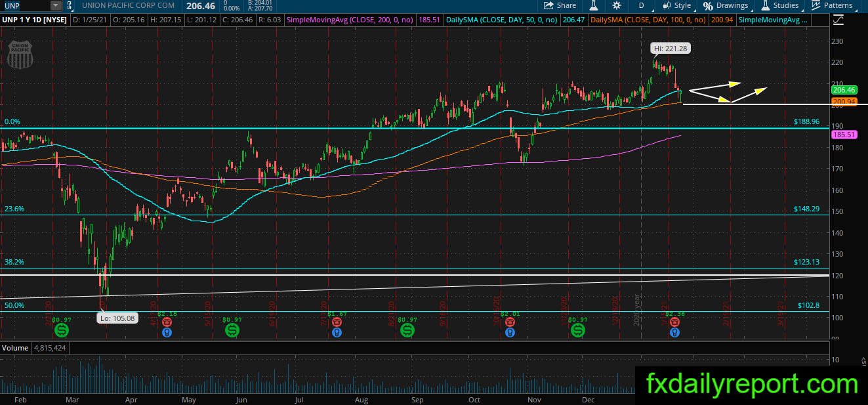The width and height of the screenshot is (868, 405).
Task: Click the $1.67 earnings phone icon
Action: 337,322
